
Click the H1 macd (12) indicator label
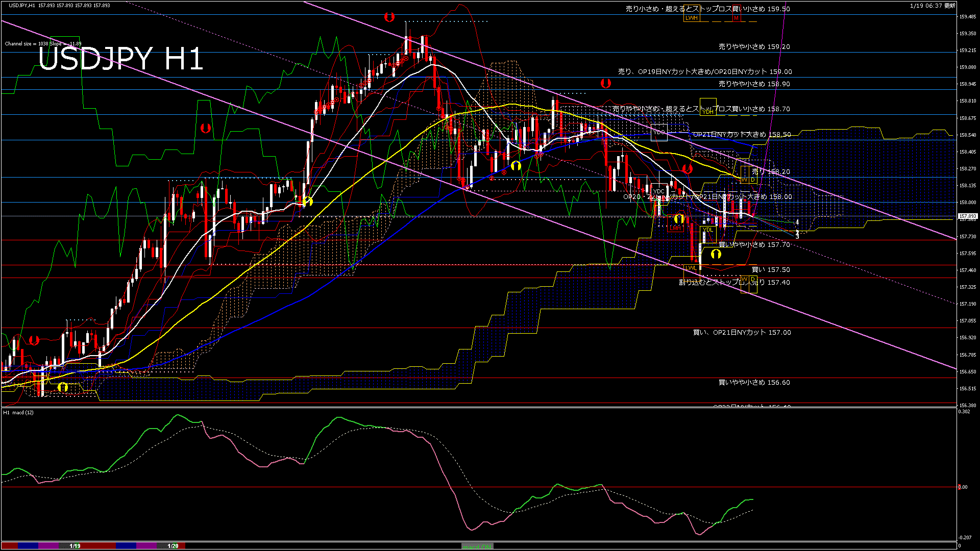[x=18, y=412]
